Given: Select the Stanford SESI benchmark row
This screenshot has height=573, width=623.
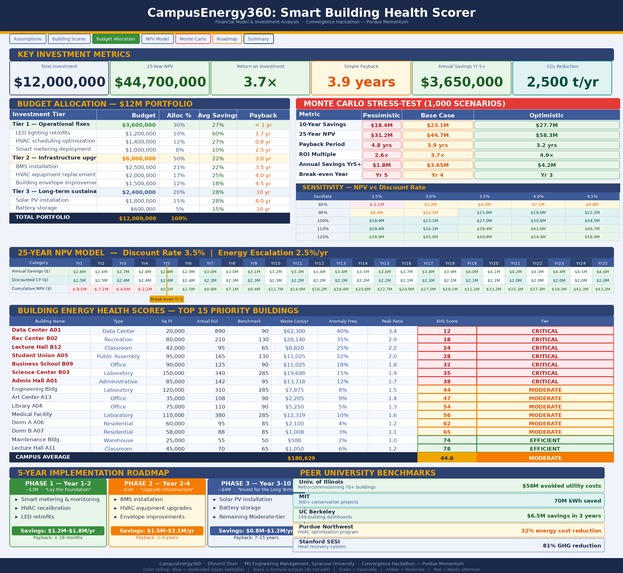Looking at the screenshot, I should (449, 545).
